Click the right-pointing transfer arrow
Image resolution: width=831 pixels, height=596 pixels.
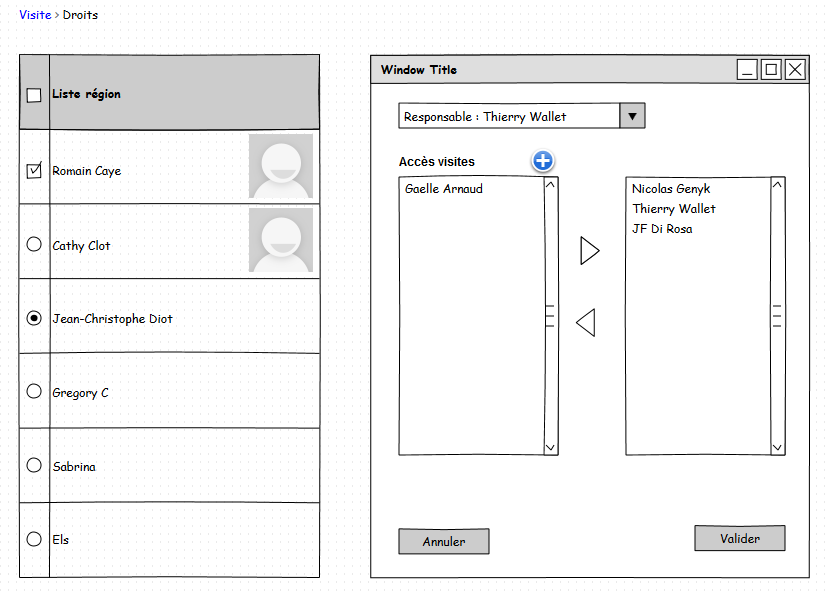[589, 250]
